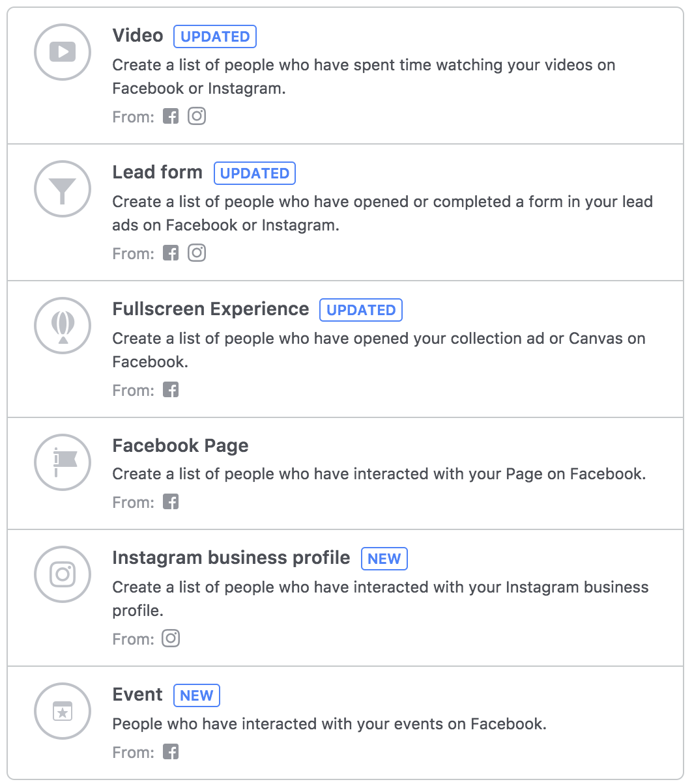Click the NEW badge beside Event
692x784 pixels.
197,695
